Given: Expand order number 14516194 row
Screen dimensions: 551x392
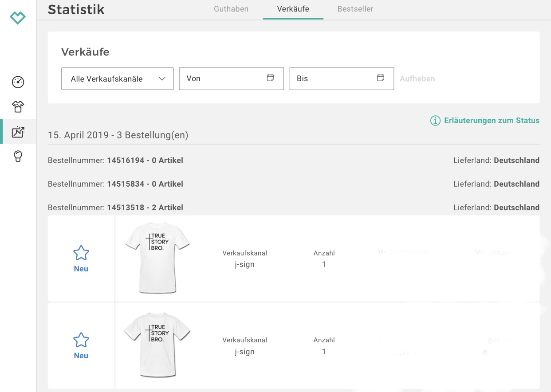Looking at the screenshot, I should pos(115,161).
